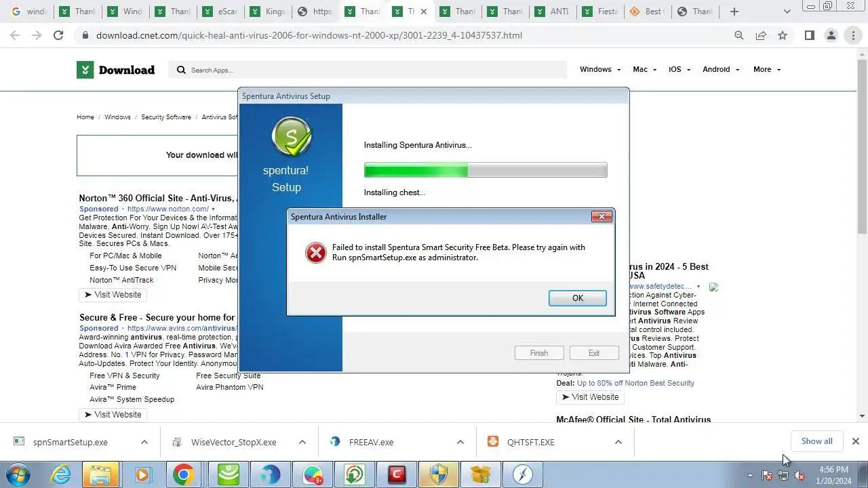Click the Finish button in Spentura Setup
This screenshot has width=868, height=488.
pos(539,353)
